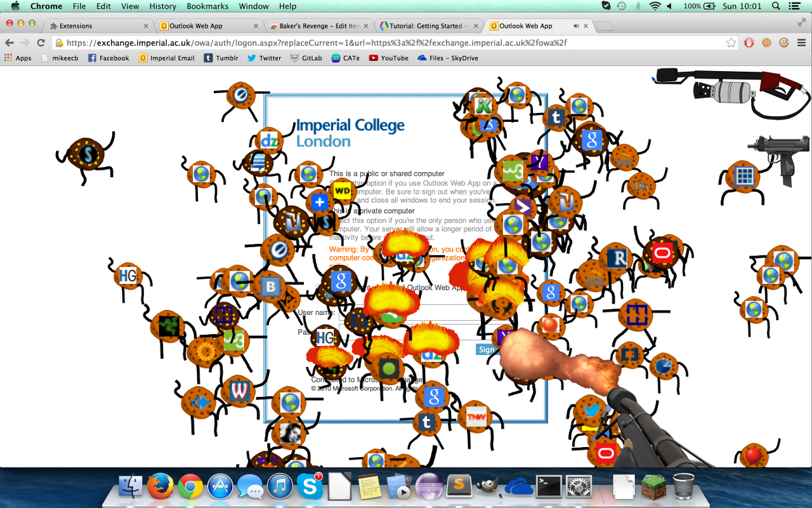Open the File menu
Screen dimensions: 812x508
(x=79, y=6)
